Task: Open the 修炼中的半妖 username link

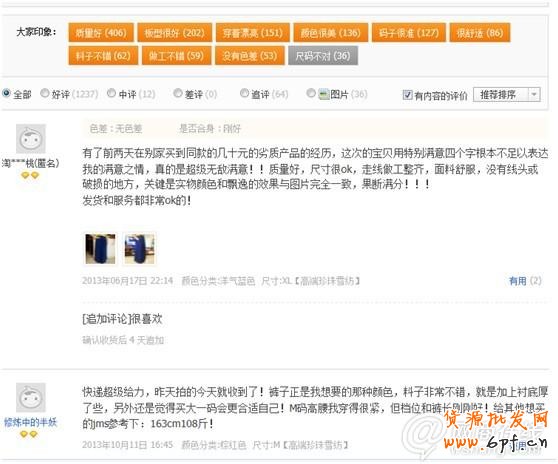Action: pyautogui.click(x=30, y=422)
